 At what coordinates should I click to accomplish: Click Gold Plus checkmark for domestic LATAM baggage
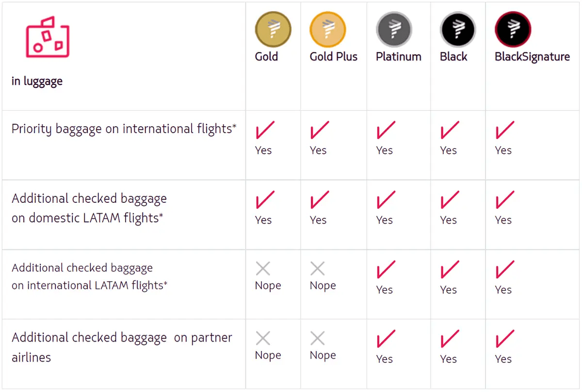click(x=319, y=200)
